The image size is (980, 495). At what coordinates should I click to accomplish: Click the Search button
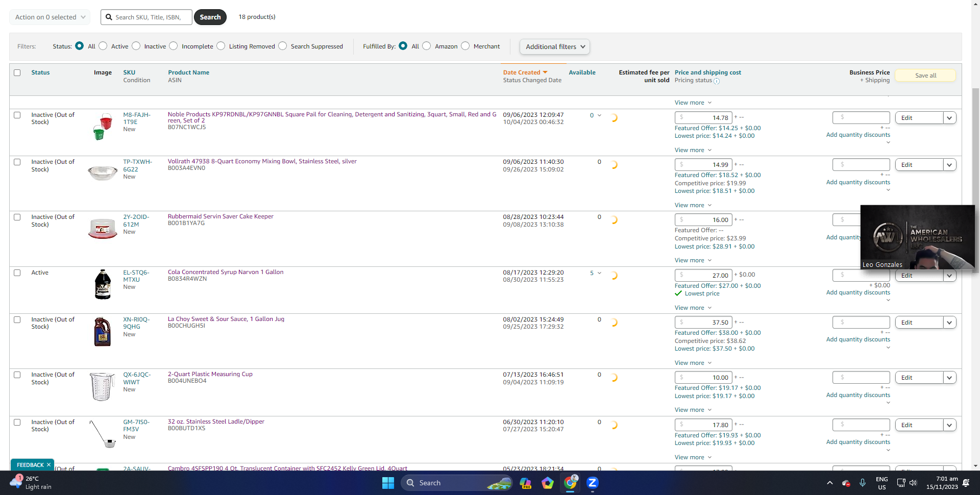click(210, 17)
